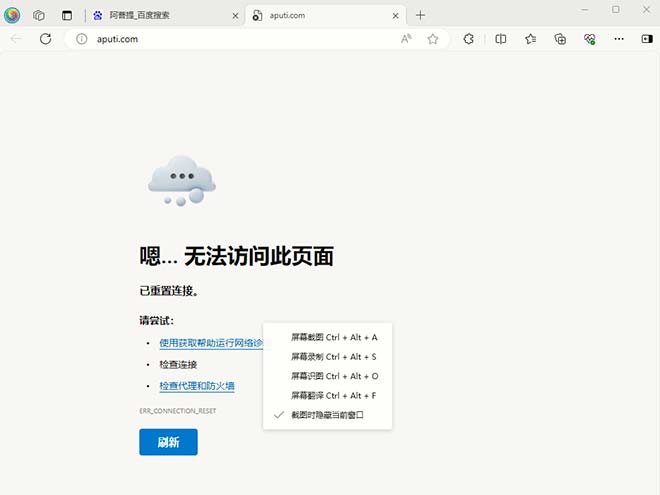Reload page with the toolbar refresh icon

click(45, 39)
